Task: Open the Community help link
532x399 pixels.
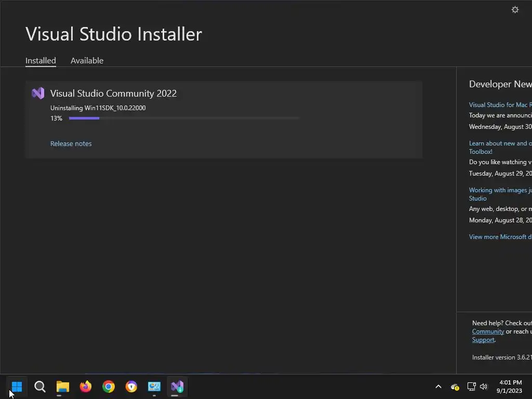Action: tap(488, 331)
